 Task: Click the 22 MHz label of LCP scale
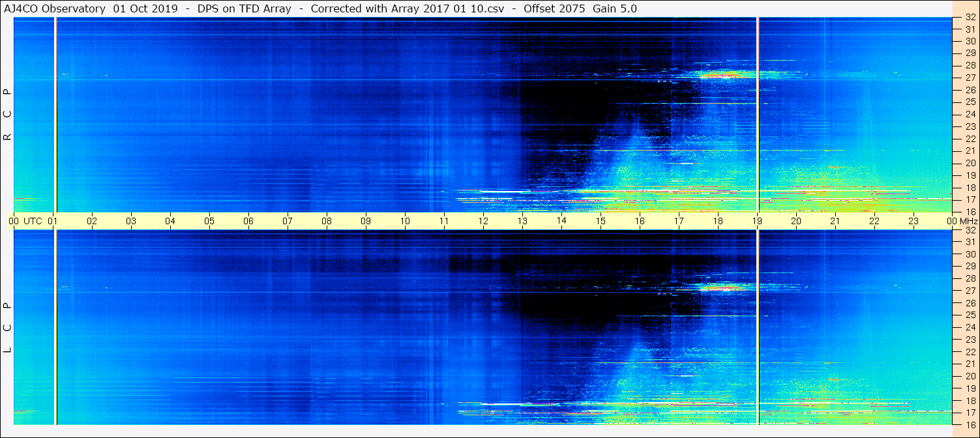pyautogui.click(x=970, y=352)
